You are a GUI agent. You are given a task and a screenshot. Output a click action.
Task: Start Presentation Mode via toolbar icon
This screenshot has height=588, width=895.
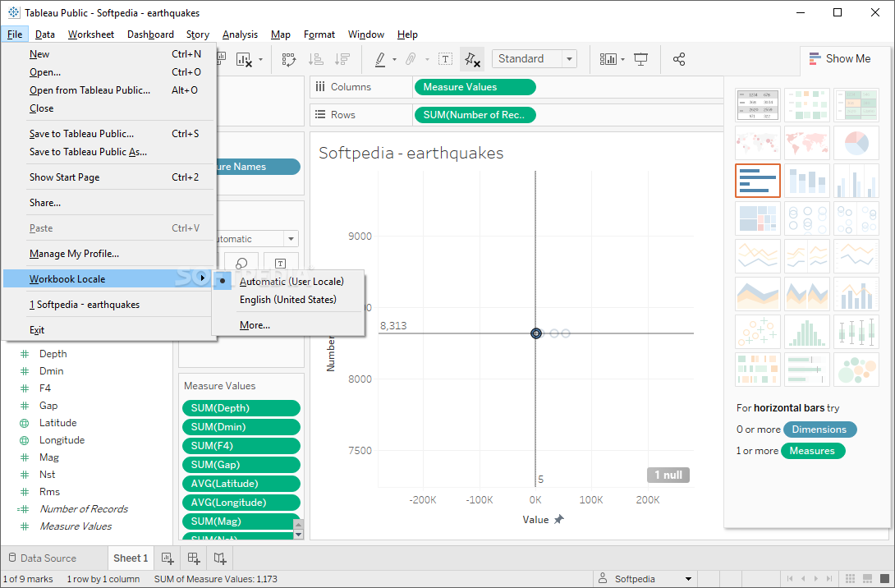click(641, 59)
